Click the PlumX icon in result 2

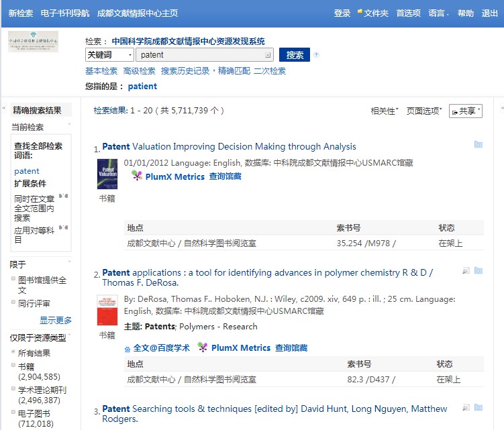203,347
